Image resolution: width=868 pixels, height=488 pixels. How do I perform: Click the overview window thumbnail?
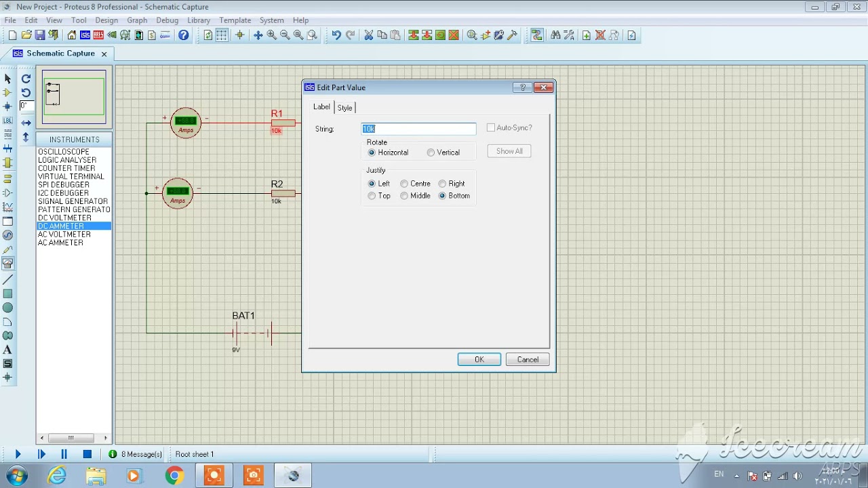(74, 97)
